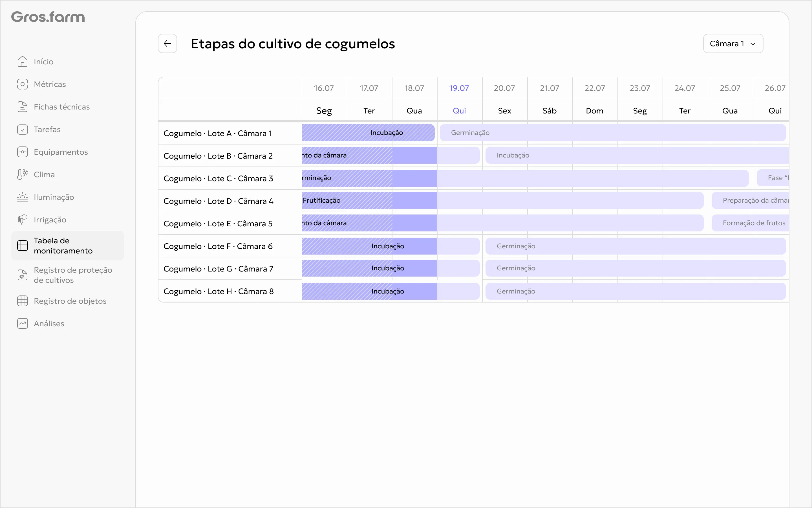Click Lote E Formação de frutos bar
Viewport: 812px width, 508px height.
pyautogui.click(x=750, y=223)
